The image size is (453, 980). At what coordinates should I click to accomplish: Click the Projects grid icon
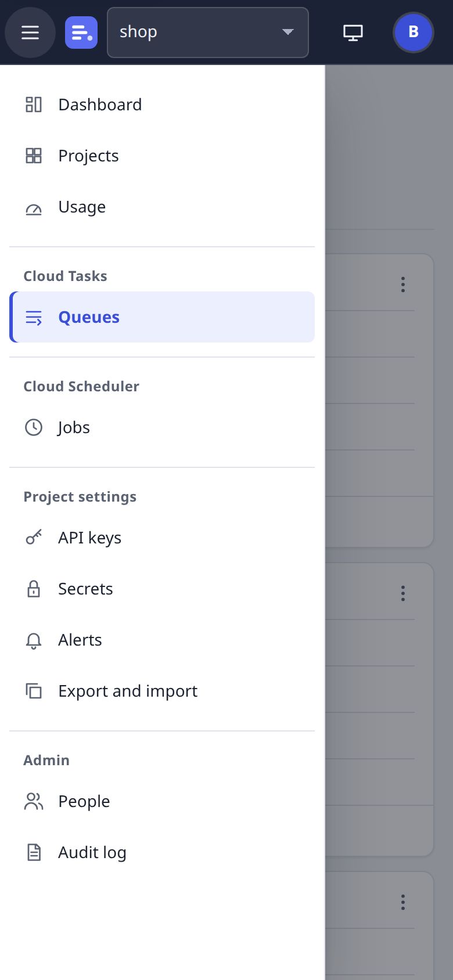pyautogui.click(x=34, y=156)
